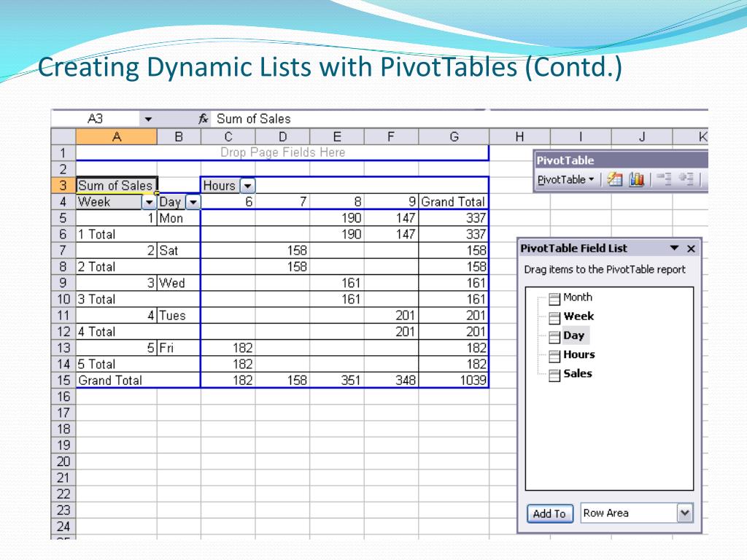Click the 147 value in Mon row
This screenshot has width=747, height=560.
(x=391, y=218)
